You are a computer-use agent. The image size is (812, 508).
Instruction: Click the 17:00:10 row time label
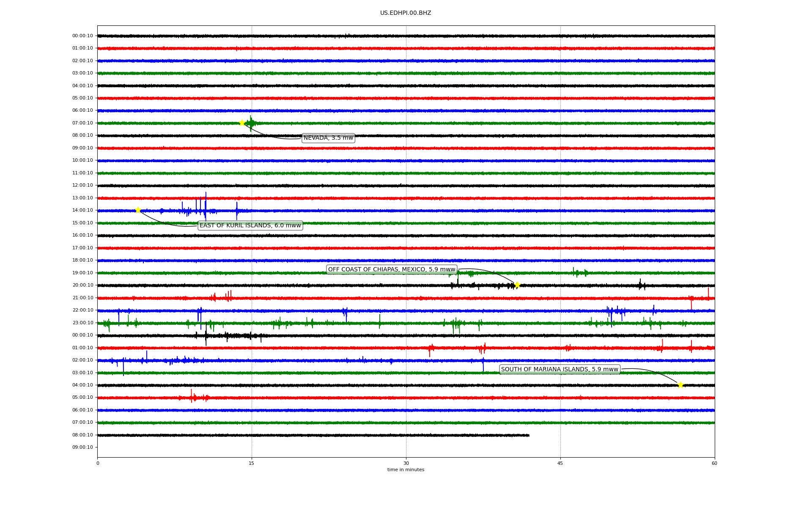(x=82, y=248)
